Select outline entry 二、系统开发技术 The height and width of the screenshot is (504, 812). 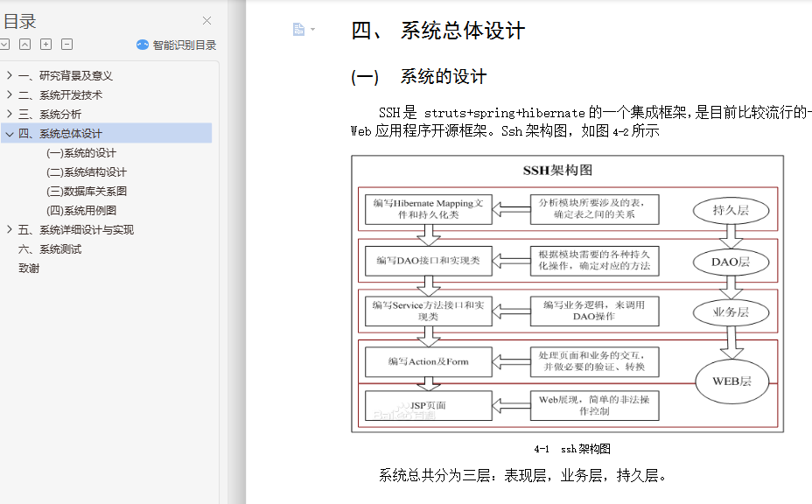point(60,94)
